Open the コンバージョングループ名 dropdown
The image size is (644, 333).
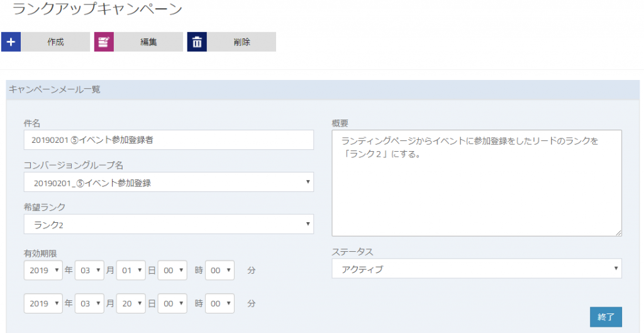pyautogui.click(x=169, y=182)
